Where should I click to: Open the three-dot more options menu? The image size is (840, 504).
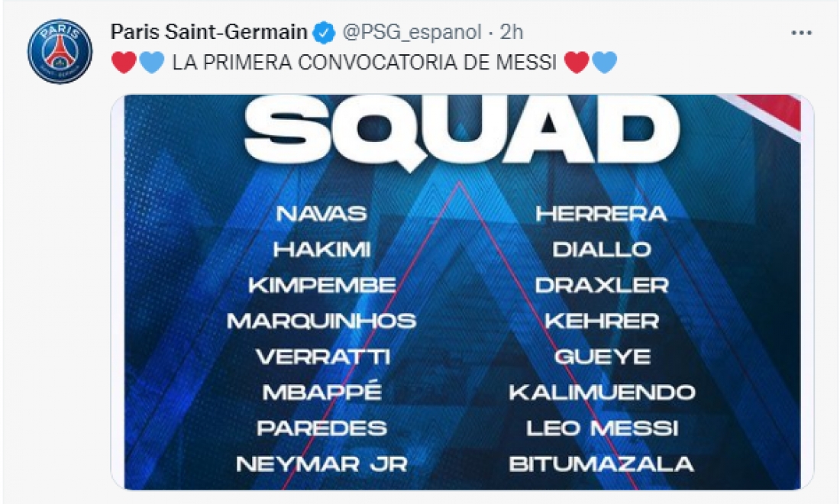coord(801,33)
